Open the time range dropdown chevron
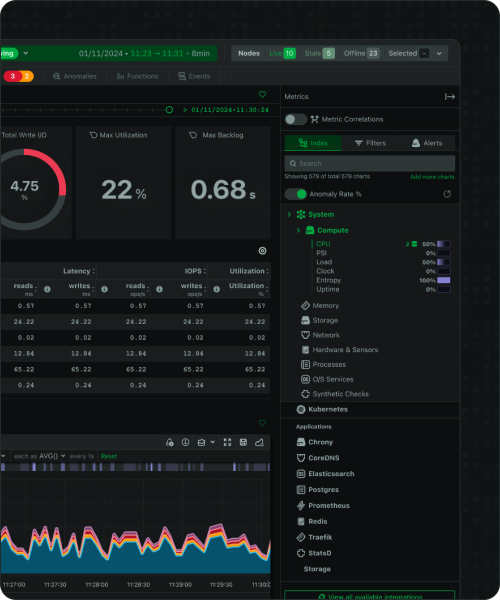The width and height of the screenshot is (500, 600). point(26,53)
